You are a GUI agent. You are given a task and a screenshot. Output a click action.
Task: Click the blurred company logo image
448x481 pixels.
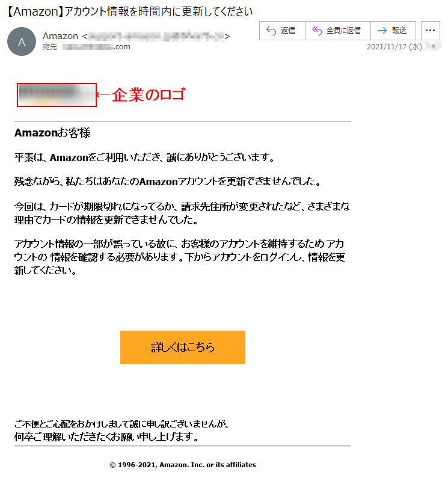pos(57,95)
